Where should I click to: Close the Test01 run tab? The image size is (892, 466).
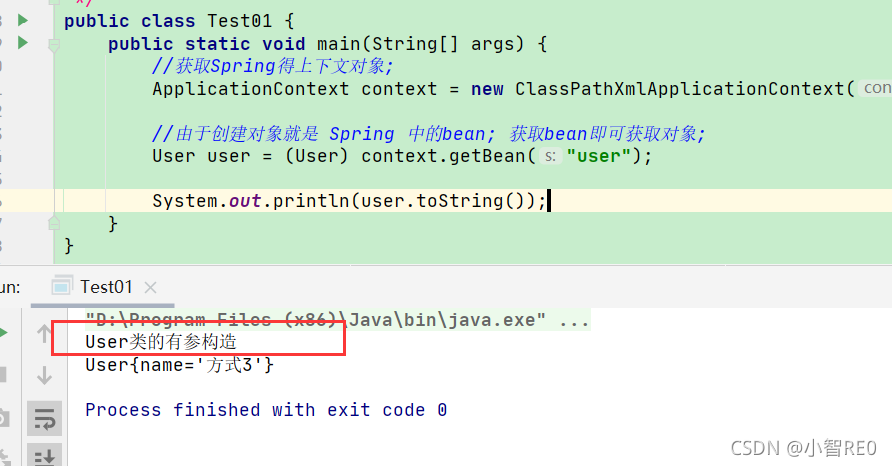[150, 287]
